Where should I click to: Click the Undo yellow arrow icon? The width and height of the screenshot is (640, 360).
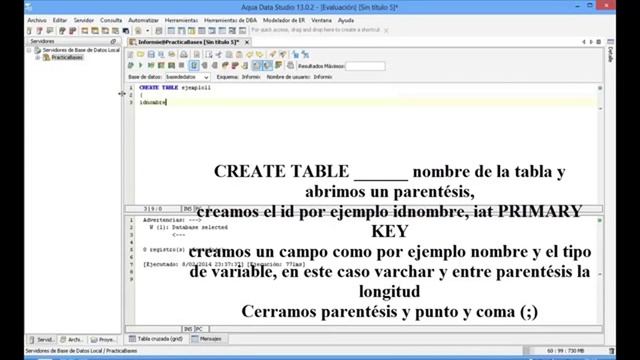tap(249, 54)
